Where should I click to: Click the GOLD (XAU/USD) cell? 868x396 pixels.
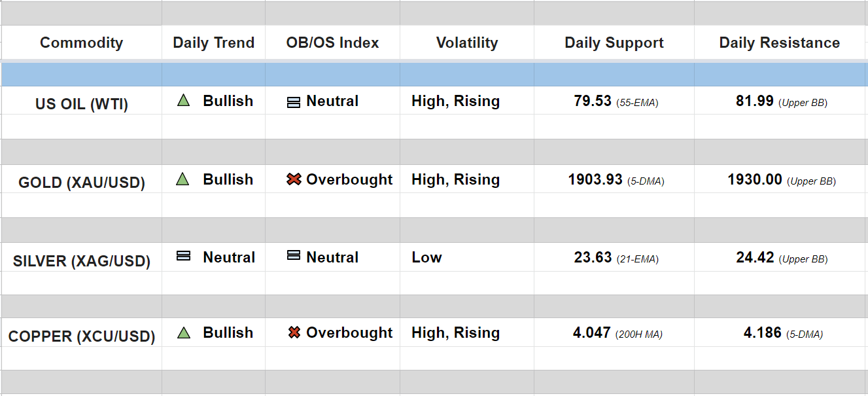point(81,183)
